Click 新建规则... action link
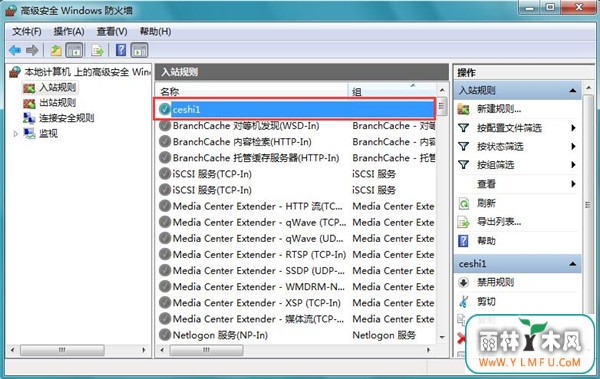Image resolution: width=600 pixels, height=379 pixels. click(x=499, y=109)
